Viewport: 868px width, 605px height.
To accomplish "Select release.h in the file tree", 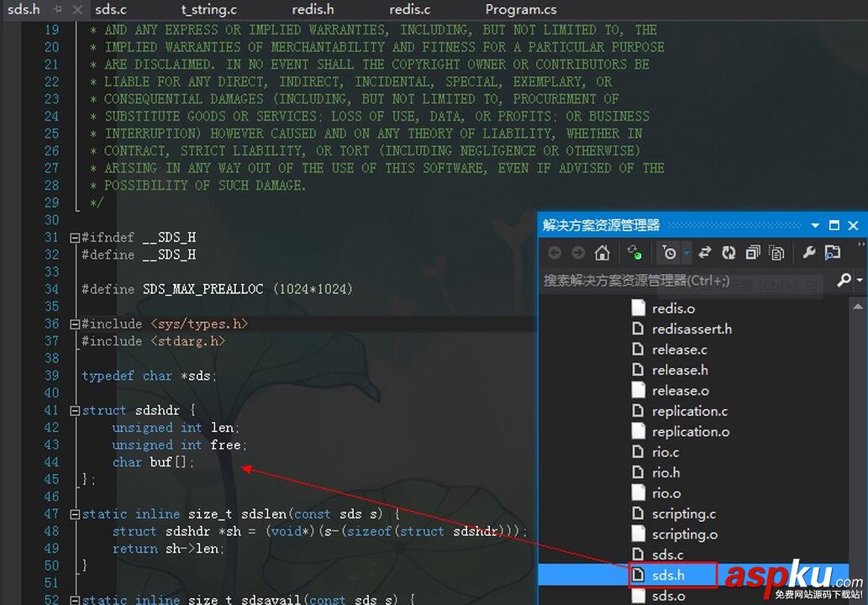I will [680, 370].
